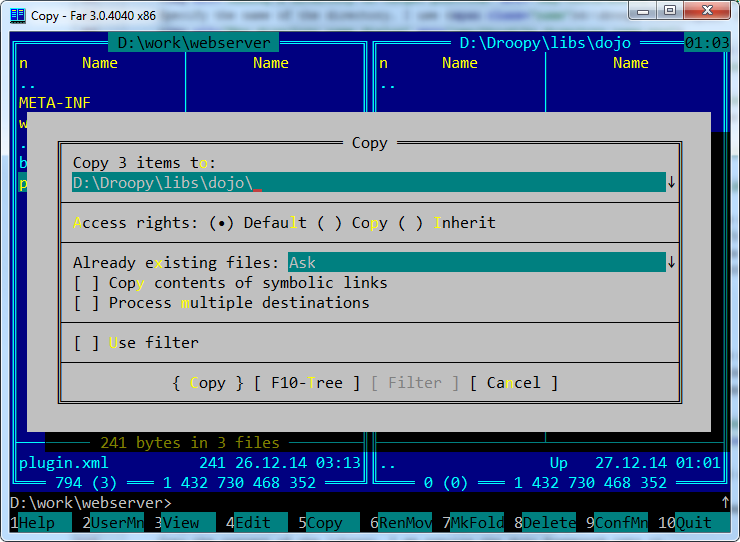Click plugin.xml in the left status line
Image resolution: width=740 pixels, height=542 pixels.
(x=64, y=463)
